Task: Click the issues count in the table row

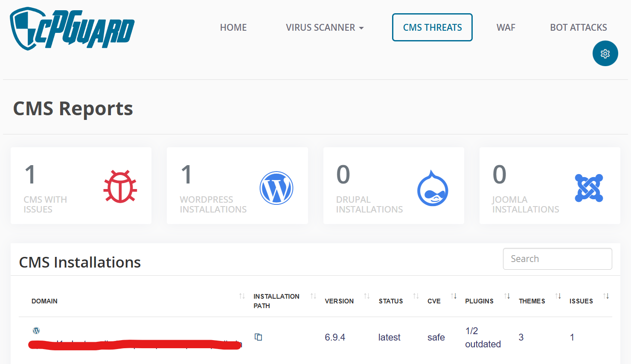Action: coord(572,337)
